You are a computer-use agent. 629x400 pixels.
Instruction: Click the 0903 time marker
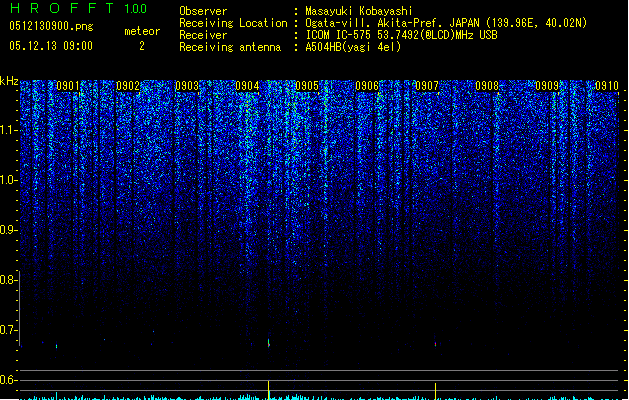pyautogui.click(x=187, y=86)
